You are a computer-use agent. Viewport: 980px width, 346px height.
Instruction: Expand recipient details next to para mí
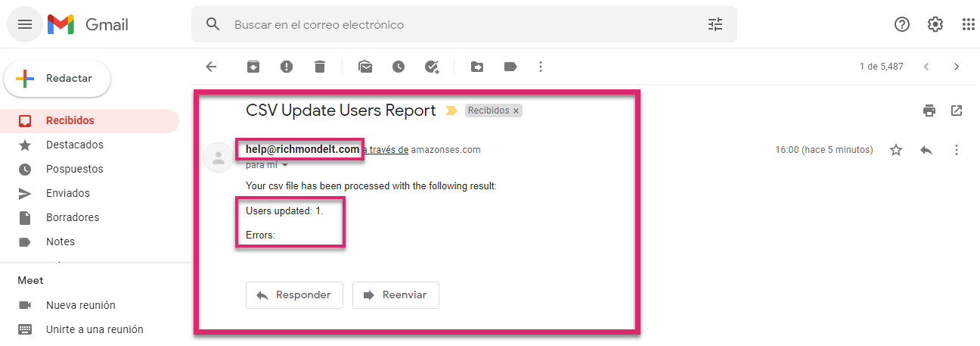click(x=286, y=165)
